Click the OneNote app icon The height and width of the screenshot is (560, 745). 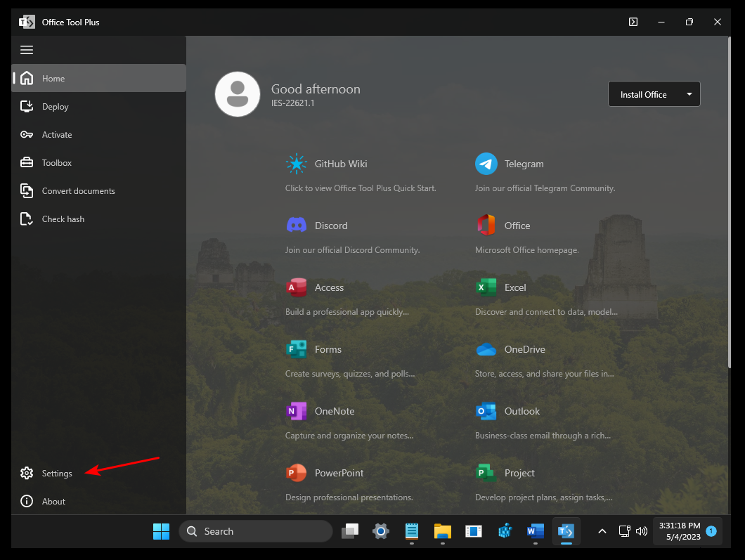pos(297,411)
